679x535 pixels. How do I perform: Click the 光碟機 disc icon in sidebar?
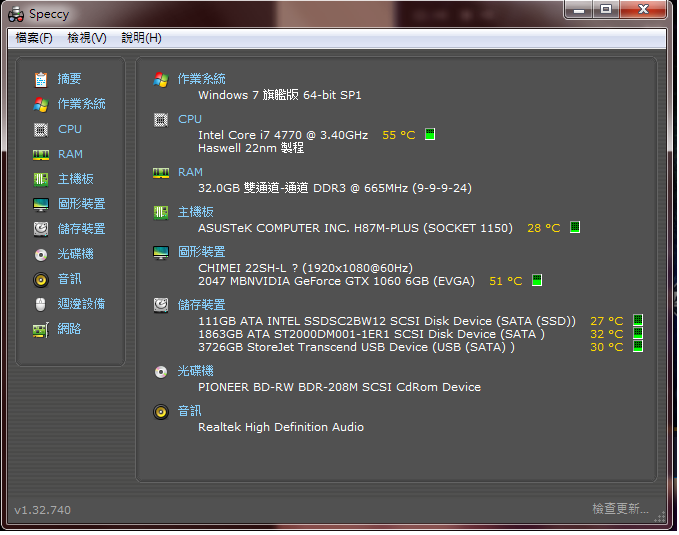tap(41, 255)
